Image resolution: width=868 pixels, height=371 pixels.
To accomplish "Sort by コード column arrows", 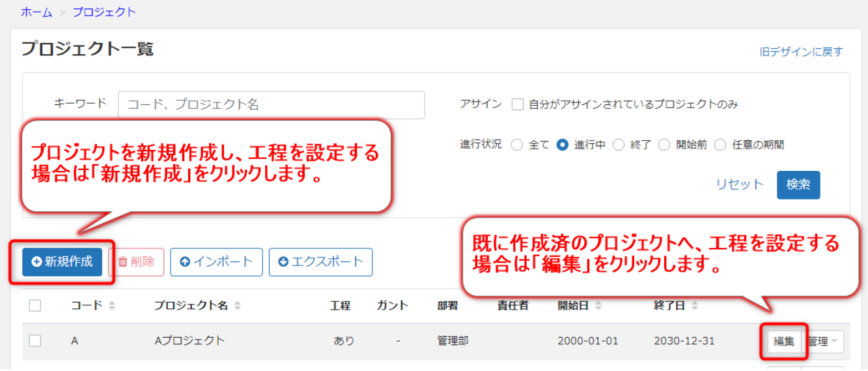I will click(x=111, y=305).
